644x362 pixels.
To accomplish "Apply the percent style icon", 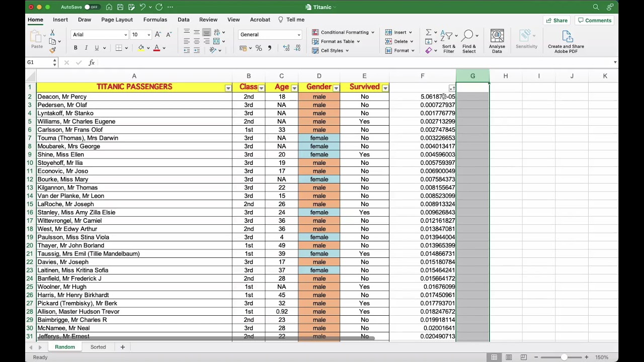I will (x=259, y=48).
